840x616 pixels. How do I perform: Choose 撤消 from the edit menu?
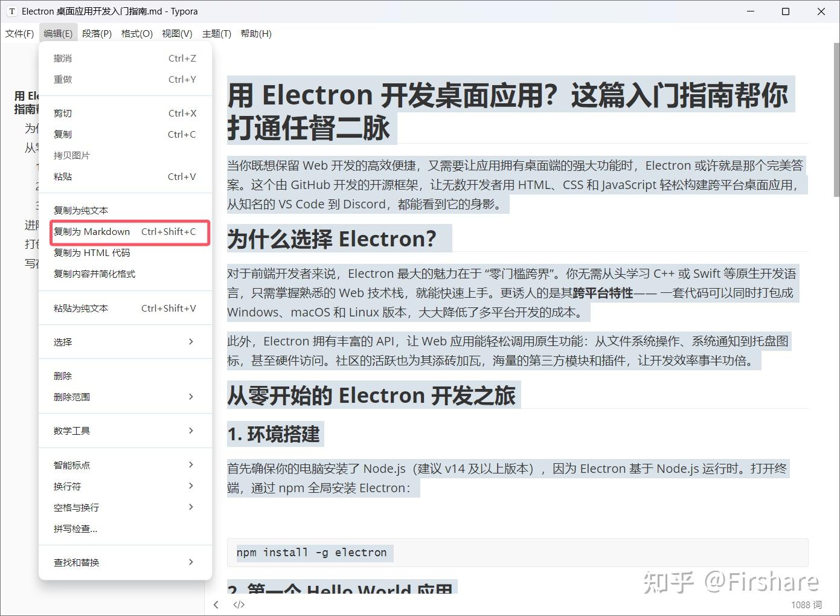125,59
